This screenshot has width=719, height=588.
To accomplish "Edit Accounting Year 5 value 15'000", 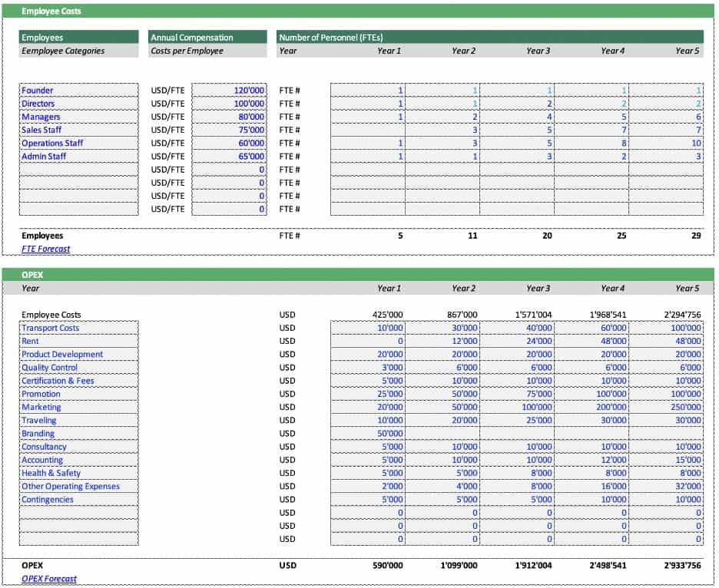I will pos(666,460).
